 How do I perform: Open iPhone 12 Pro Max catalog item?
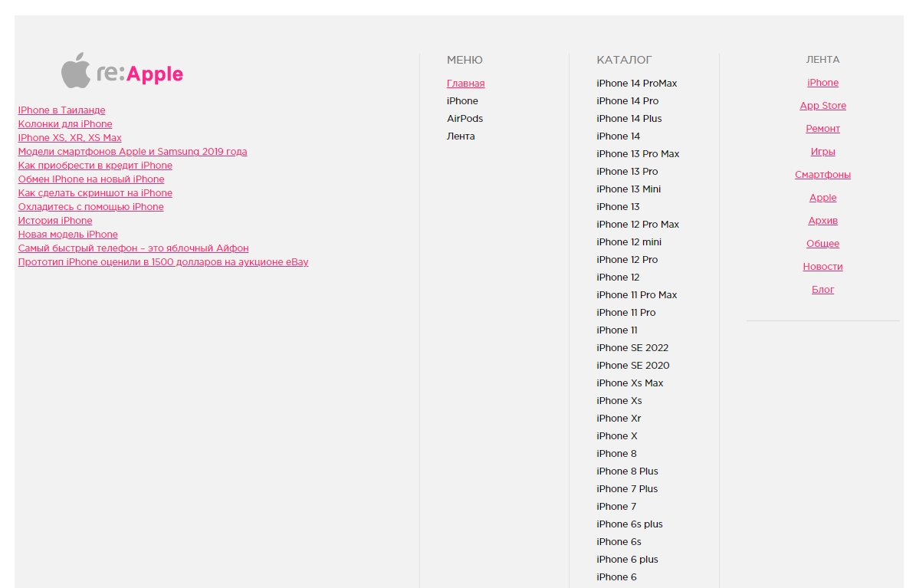(x=638, y=225)
